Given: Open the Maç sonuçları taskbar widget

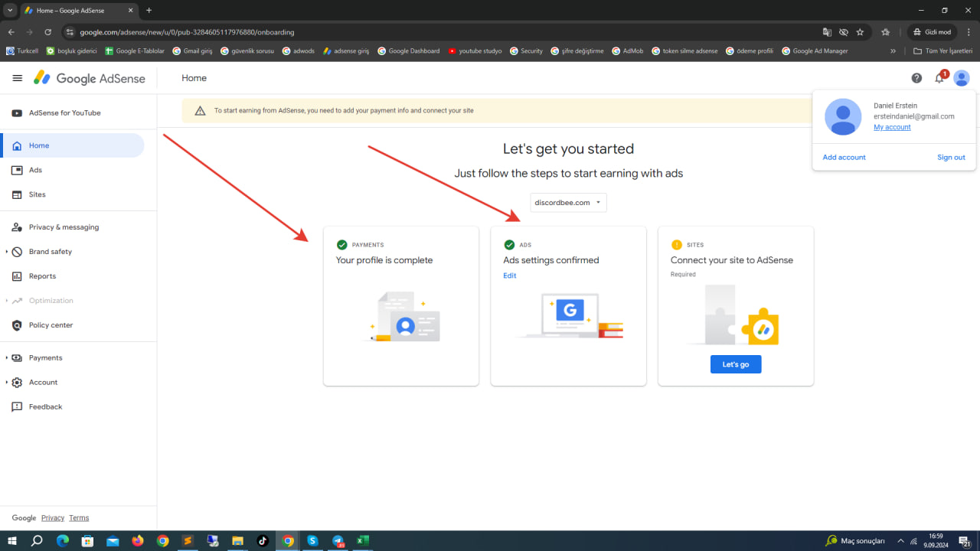Looking at the screenshot, I should coord(854,541).
